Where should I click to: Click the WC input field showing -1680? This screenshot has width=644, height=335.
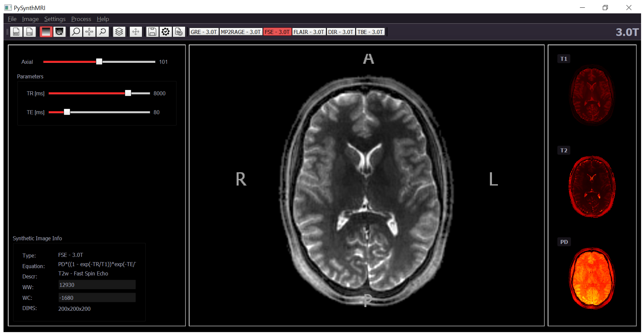(97, 298)
